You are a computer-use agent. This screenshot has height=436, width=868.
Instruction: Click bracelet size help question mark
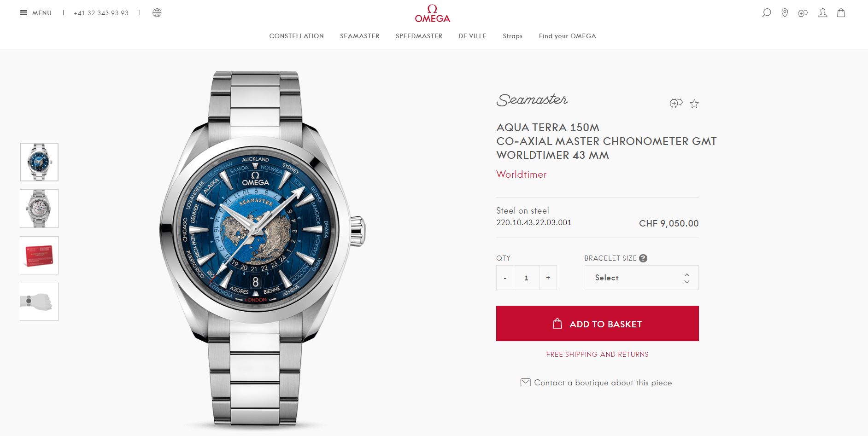[643, 258]
